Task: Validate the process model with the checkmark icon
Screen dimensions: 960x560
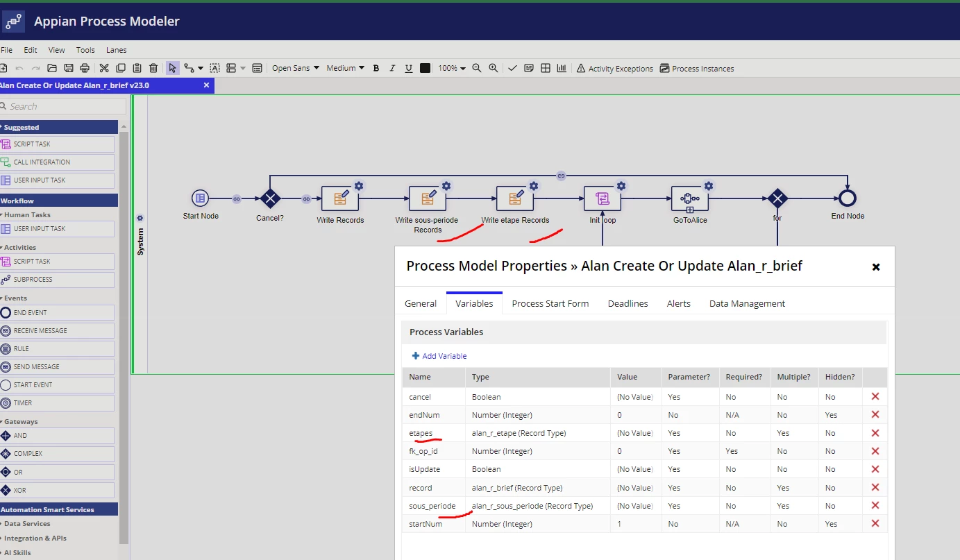Action: pyautogui.click(x=512, y=68)
